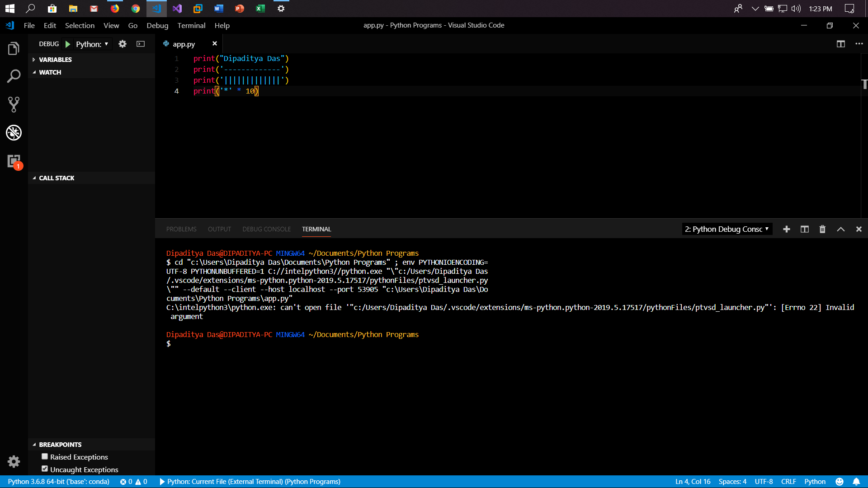Open the Source Control view
This screenshot has height=488, width=868.
pyautogui.click(x=14, y=104)
